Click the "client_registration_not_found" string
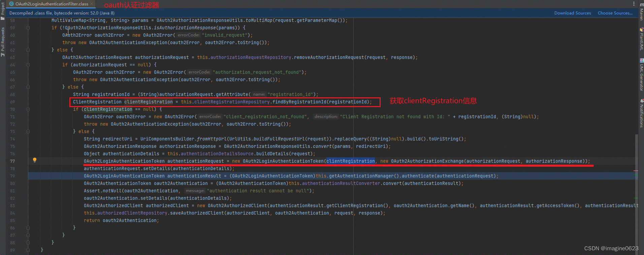644x255 pixels. coord(265,117)
